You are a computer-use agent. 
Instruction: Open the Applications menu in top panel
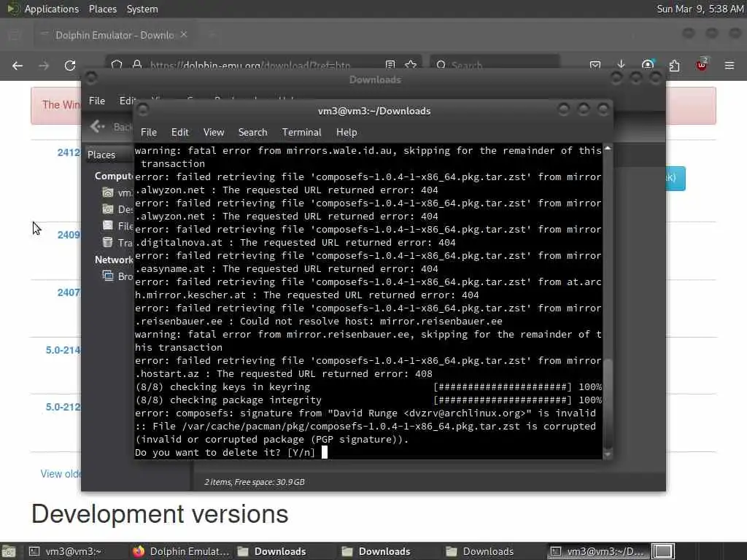pos(52,9)
